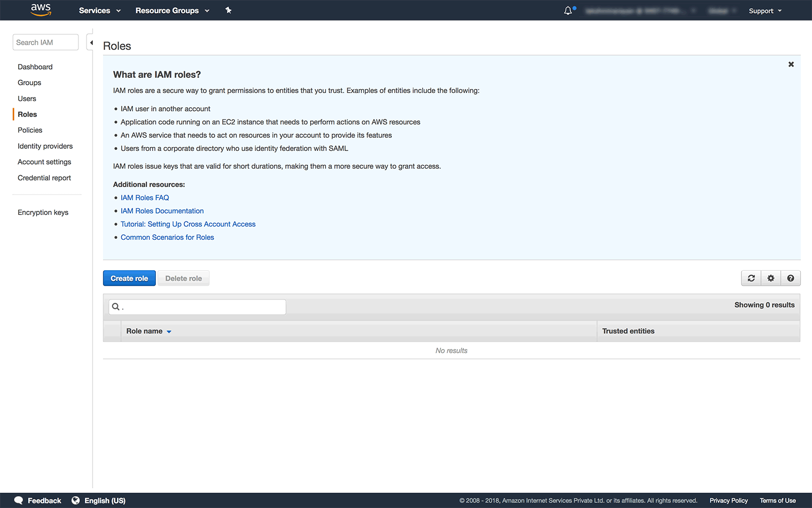The width and height of the screenshot is (812, 508).
Task: Open the Support dropdown menu
Action: click(765, 11)
